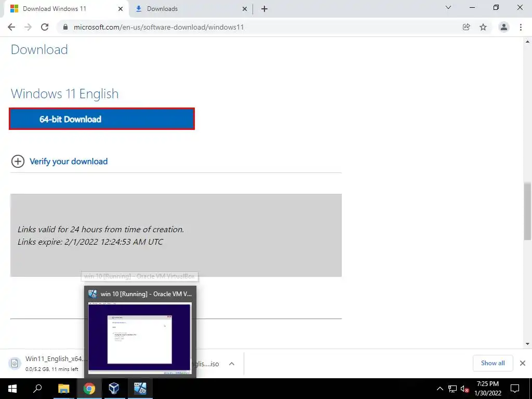Close the downloads bar
Viewport: 532px width, 399px height.
(x=523, y=363)
